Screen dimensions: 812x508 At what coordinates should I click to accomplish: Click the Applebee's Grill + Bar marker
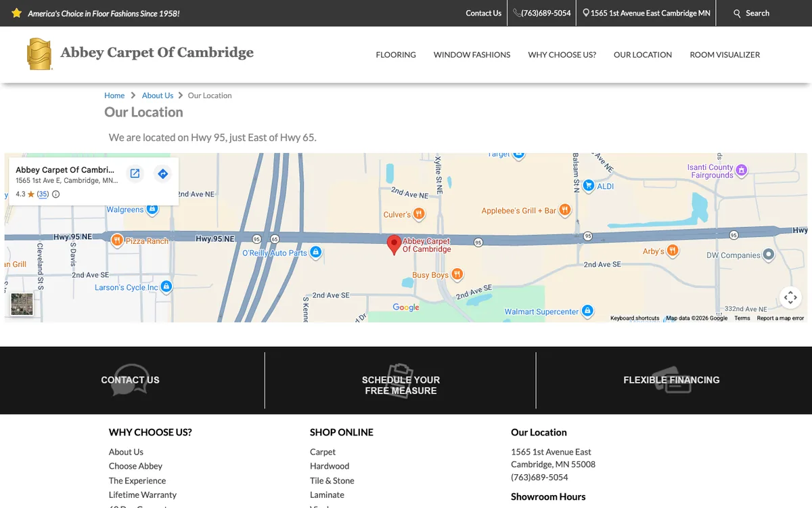click(x=565, y=210)
